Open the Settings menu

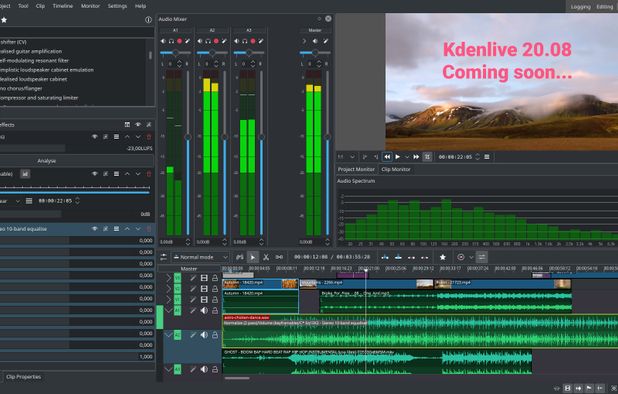[117, 6]
